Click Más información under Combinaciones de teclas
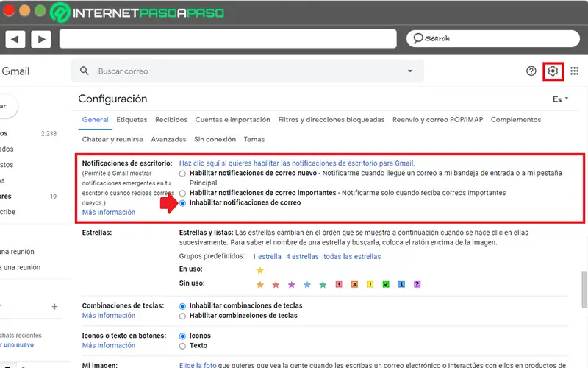The width and height of the screenshot is (588, 368). (109, 316)
